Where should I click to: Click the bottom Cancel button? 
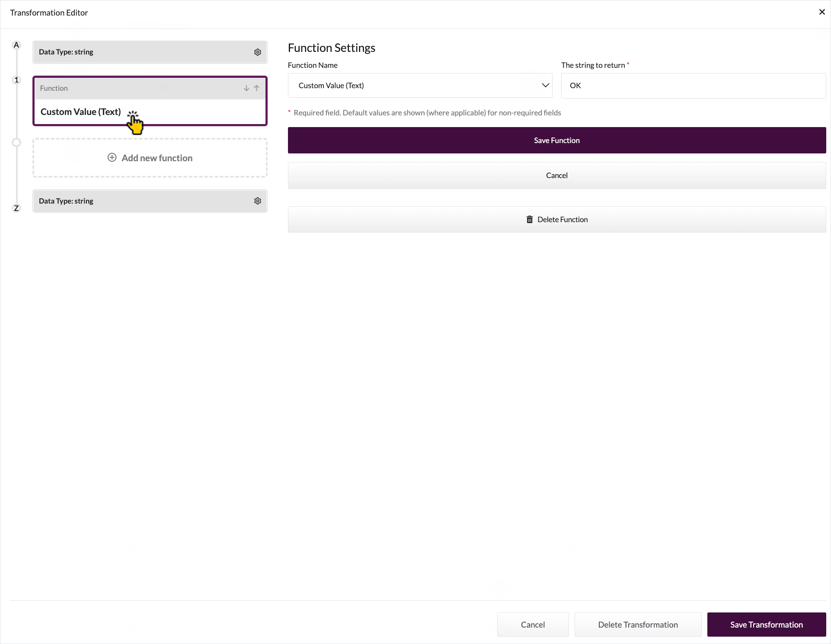click(x=533, y=625)
